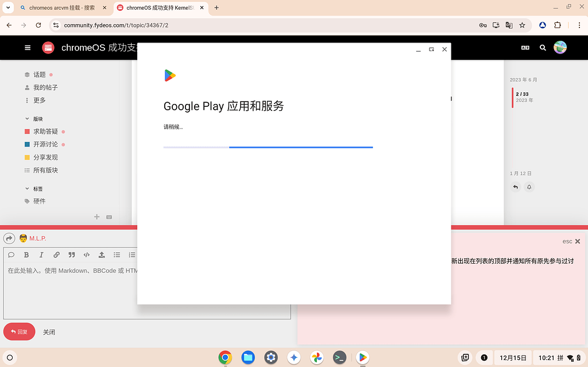Open Google Photos from the shelf
This screenshot has width=588, height=367.
[x=316, y=358]
